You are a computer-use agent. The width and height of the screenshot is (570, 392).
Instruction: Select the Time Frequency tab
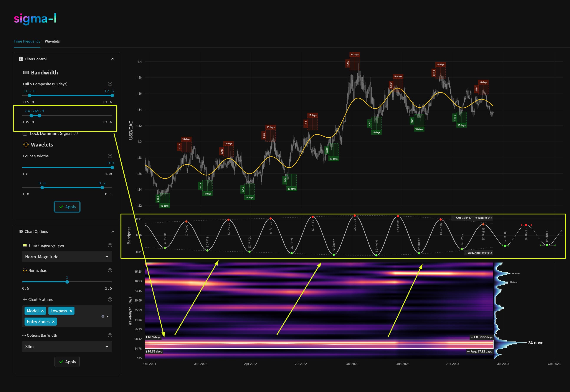click(27, 41)
